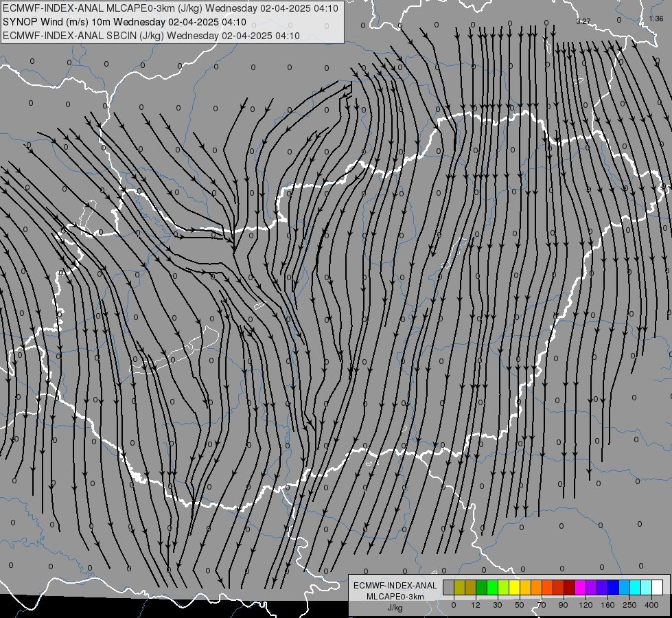Pick the olive-yellow swatch right after gray
The height and width of the screenshot is (618, 672).
click(x=460, y=588)
